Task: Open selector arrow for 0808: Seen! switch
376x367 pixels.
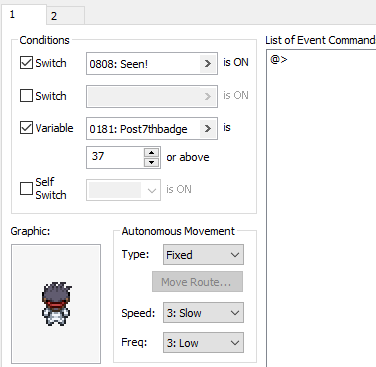Action: click(208, 63)
